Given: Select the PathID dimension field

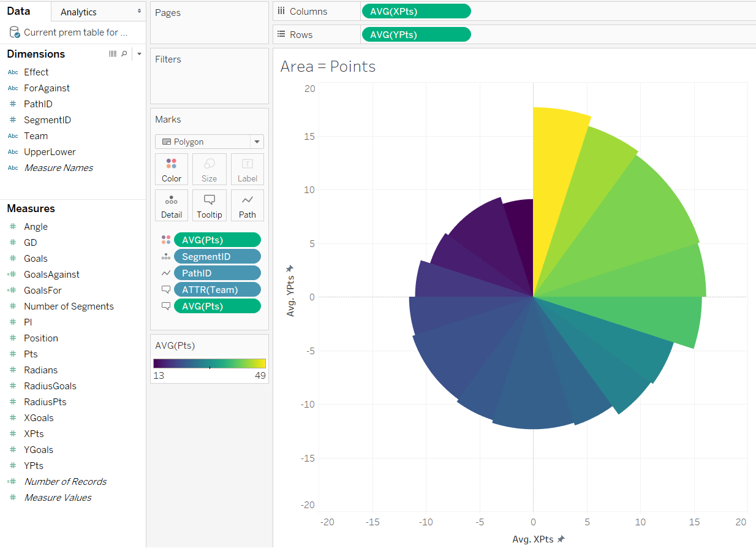Looking at the screenshot, I should pos(38,104).
